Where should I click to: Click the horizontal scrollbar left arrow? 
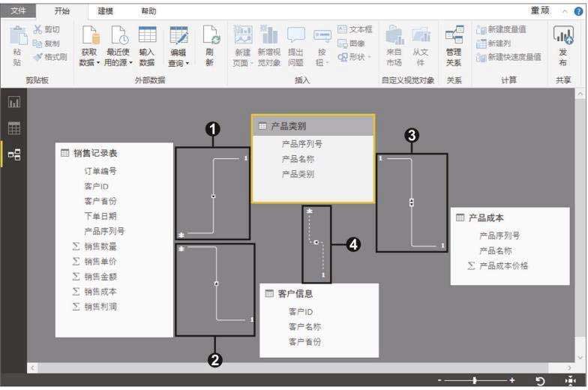click(32, 367)
